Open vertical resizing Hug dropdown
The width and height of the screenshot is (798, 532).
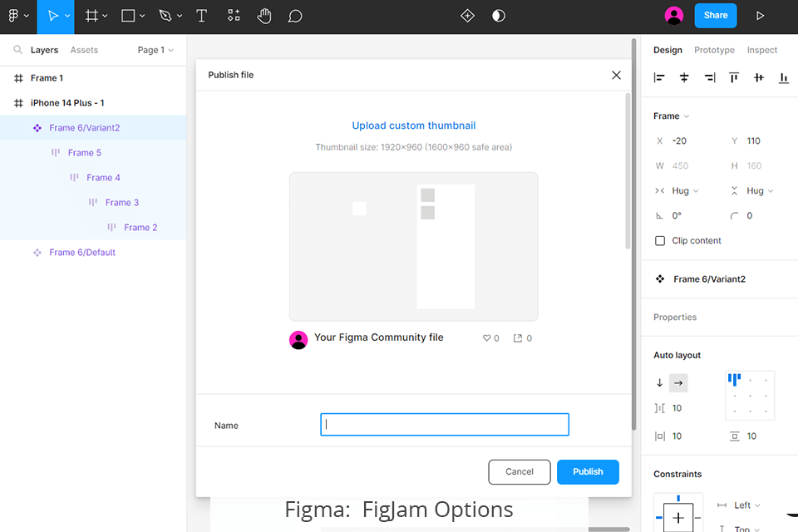(760, 191)
